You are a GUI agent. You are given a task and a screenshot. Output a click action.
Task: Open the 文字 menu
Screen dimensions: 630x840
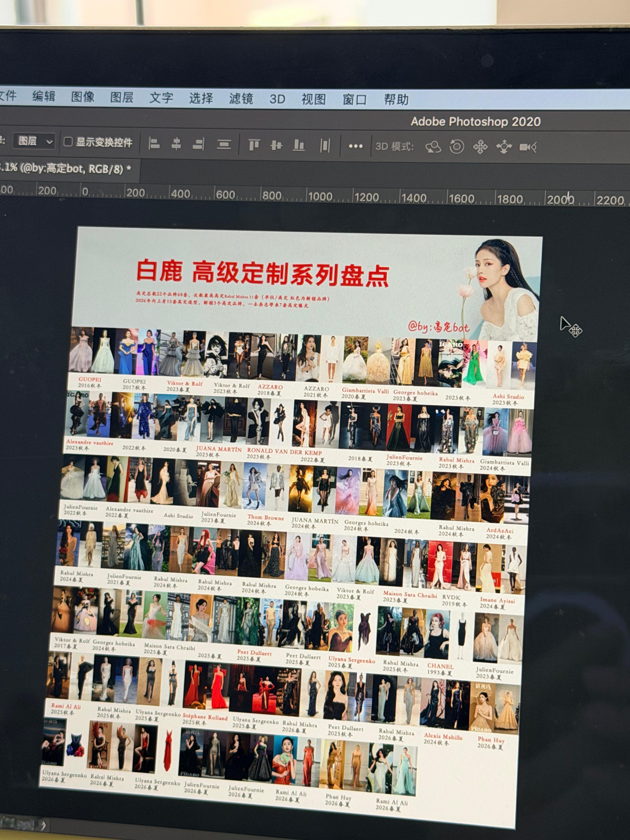click(x=161, y=98)
